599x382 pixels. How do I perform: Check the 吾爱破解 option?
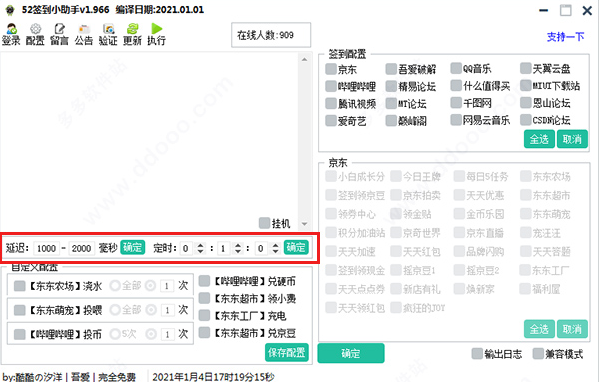[x=391, y=69]
